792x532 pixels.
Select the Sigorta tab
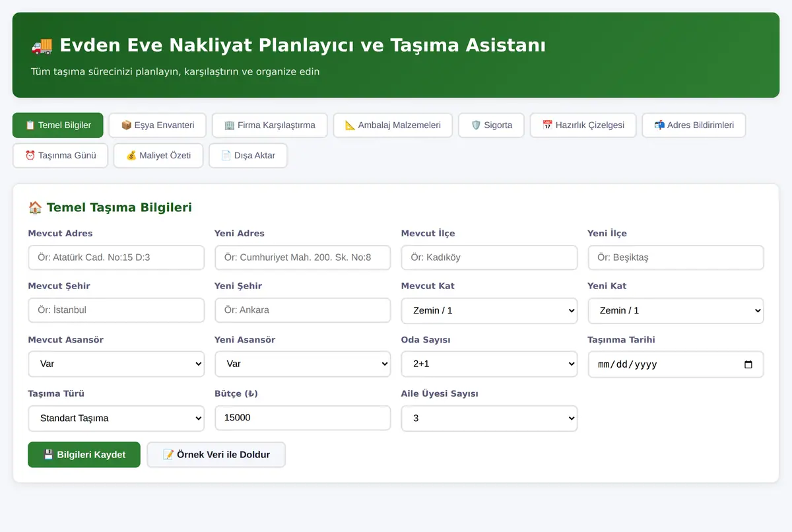[492, 125]
